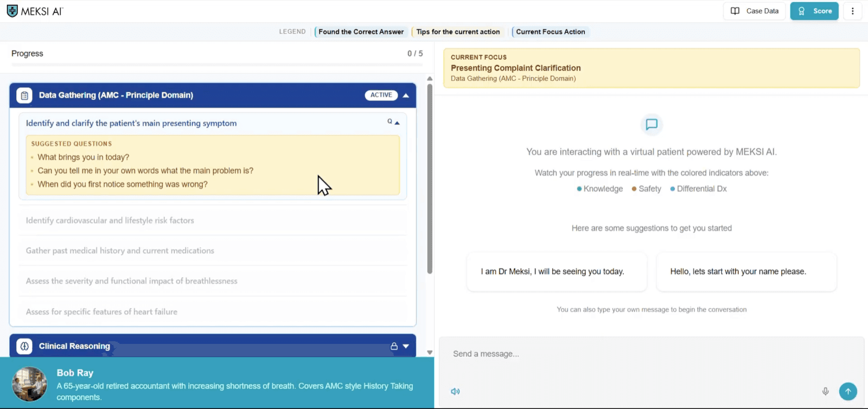The image size is (868, 409).
Task: Collapse the Data Gathering section arrow
Action: 406,95
